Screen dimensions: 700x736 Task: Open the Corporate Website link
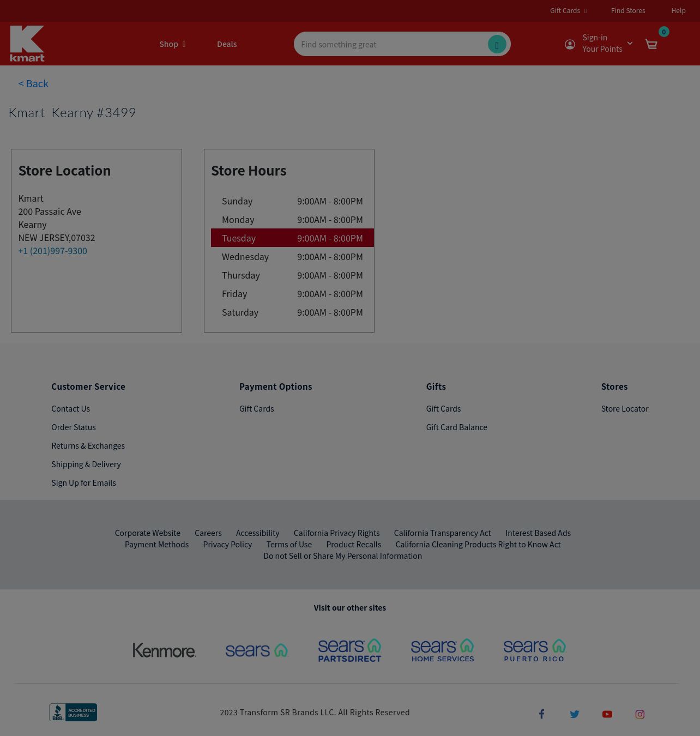[148, 533]
